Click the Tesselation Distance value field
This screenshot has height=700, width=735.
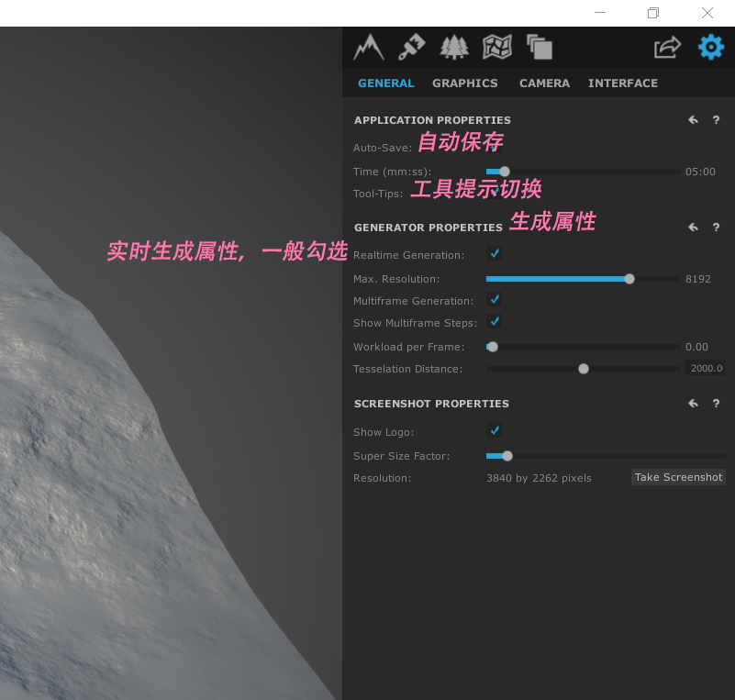[705, 368]
